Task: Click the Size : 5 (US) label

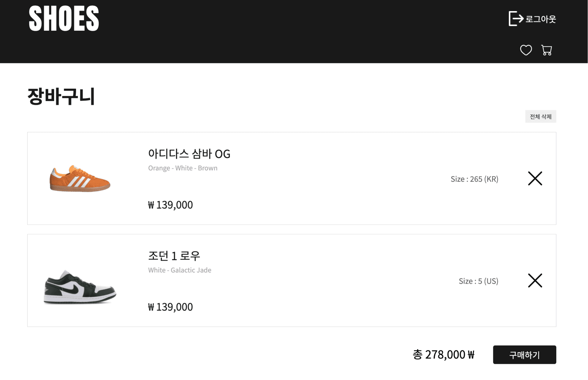Action: [478, 281]
